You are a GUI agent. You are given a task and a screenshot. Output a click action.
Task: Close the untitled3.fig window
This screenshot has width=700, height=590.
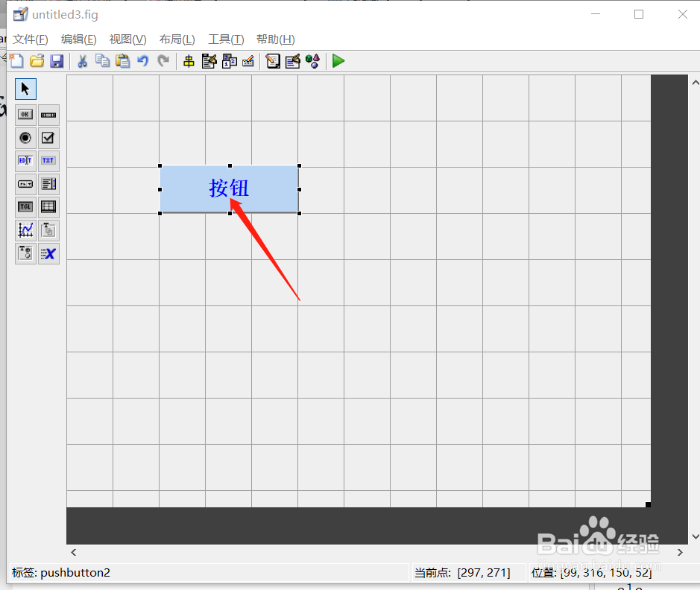(683, 14)
